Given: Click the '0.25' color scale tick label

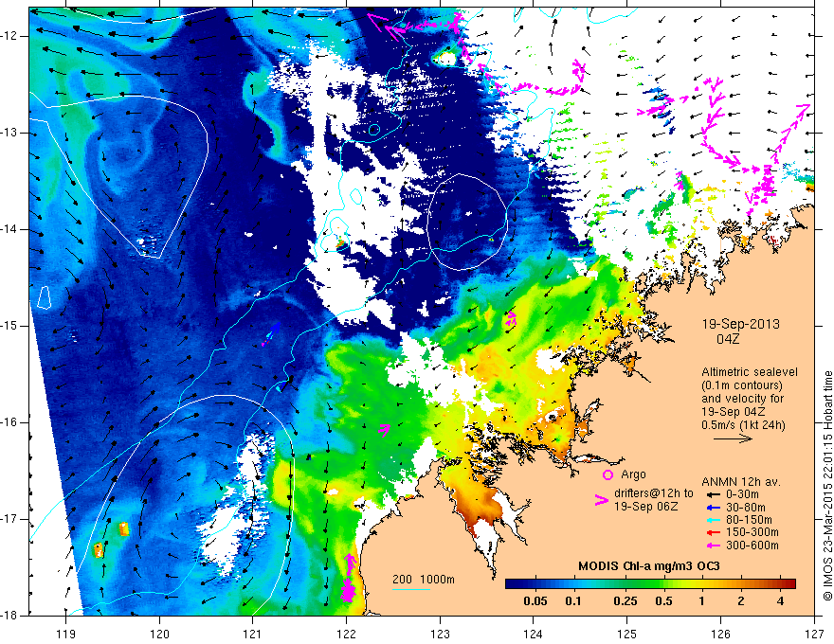Looking at the screenshot, I should [x=625, y=601].
